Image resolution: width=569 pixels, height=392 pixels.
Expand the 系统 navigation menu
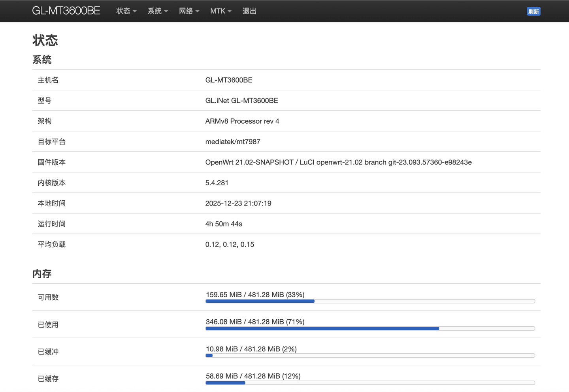pyautogui.click(x=158, y=11)
